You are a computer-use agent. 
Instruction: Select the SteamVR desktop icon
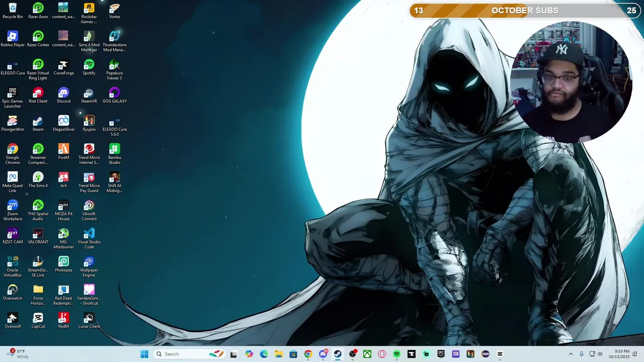coord(89,96)
